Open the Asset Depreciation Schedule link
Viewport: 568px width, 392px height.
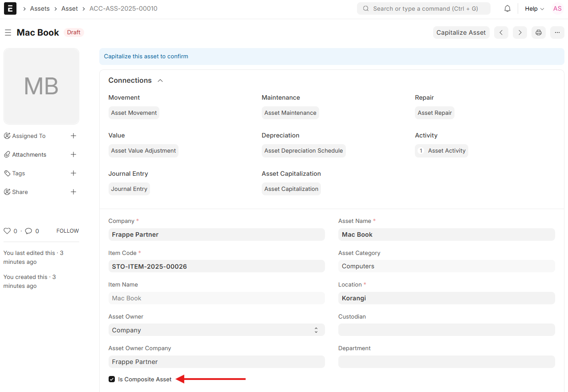coord(304,151)
